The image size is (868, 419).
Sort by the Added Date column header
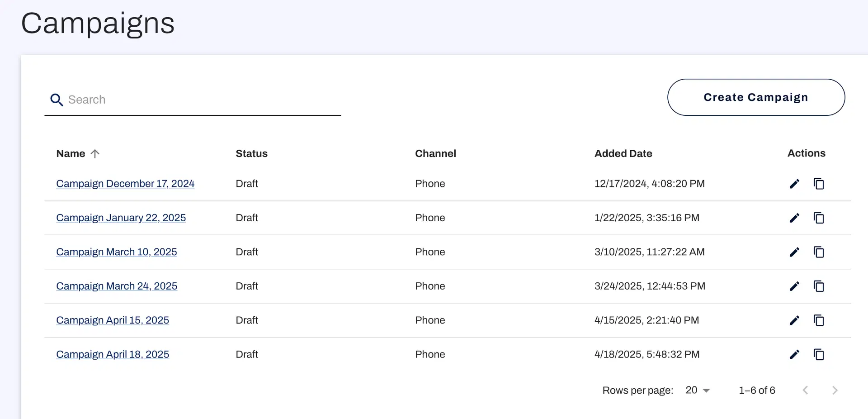tap(623, 153)
